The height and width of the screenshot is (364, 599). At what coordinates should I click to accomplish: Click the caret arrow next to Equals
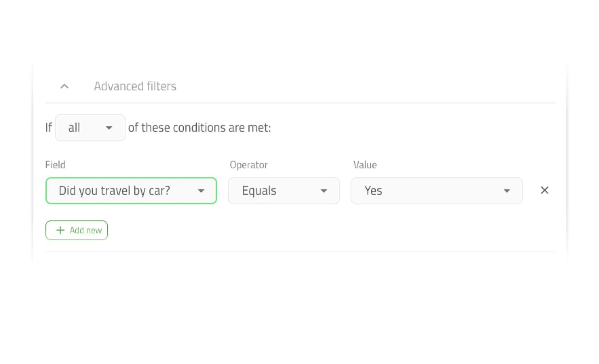(324, 191)
